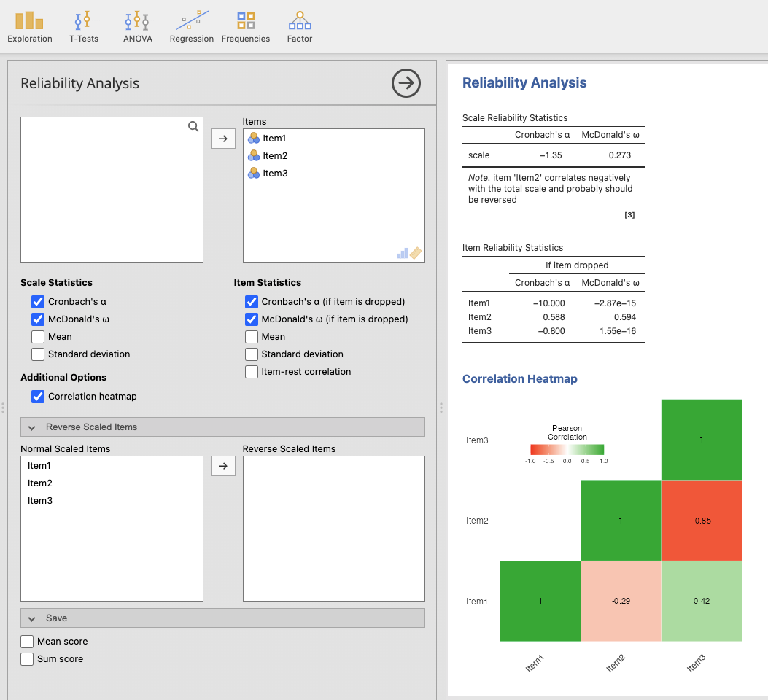Open the Factor analyses menu

300,26
